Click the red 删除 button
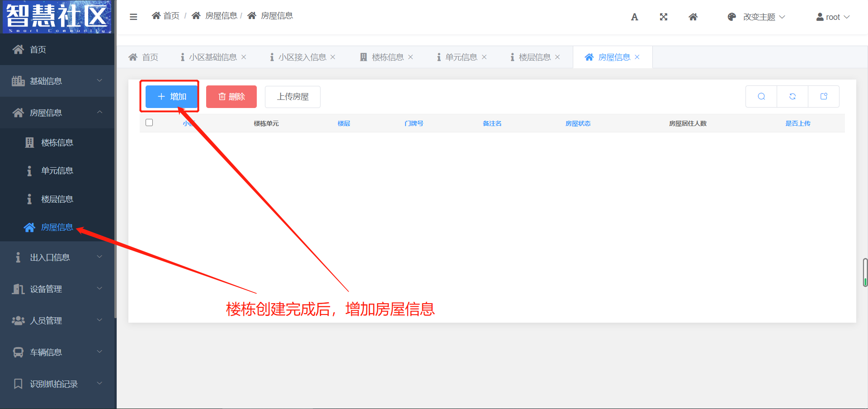Screen dimensions: 868x409 tap(231, 97)
